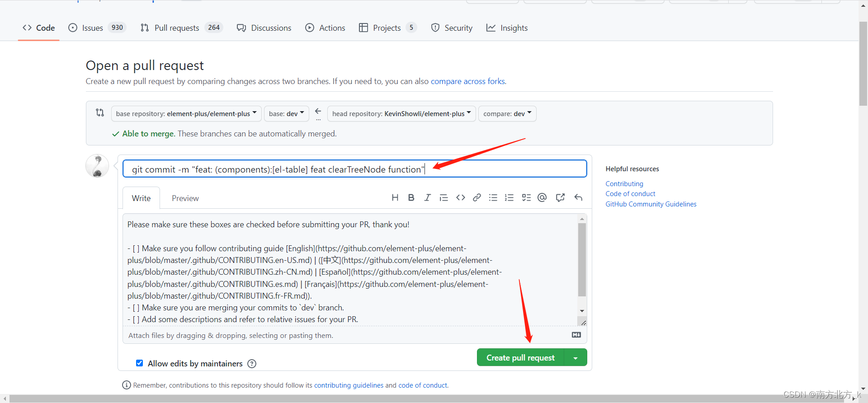Open the Contributing resource link
868x403 pixels.
(624, 183)
